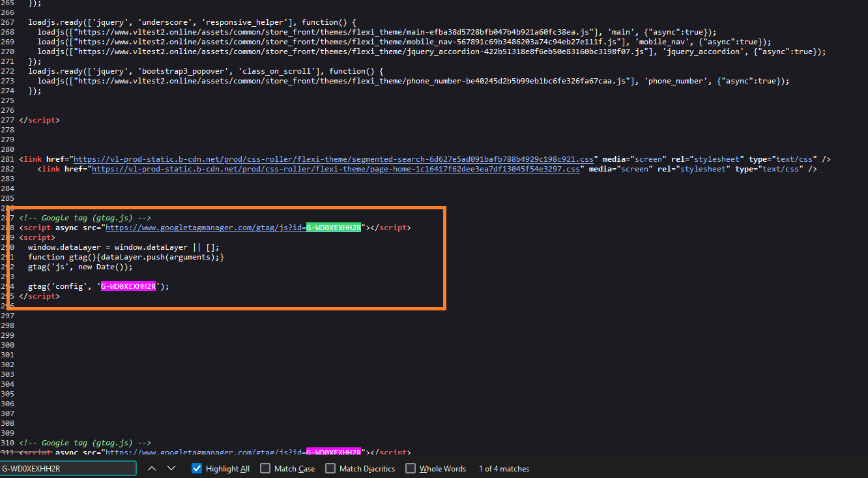Jump to the next find match arrow
The width and height of the screenshot is (868, 478).
(171, 468)
